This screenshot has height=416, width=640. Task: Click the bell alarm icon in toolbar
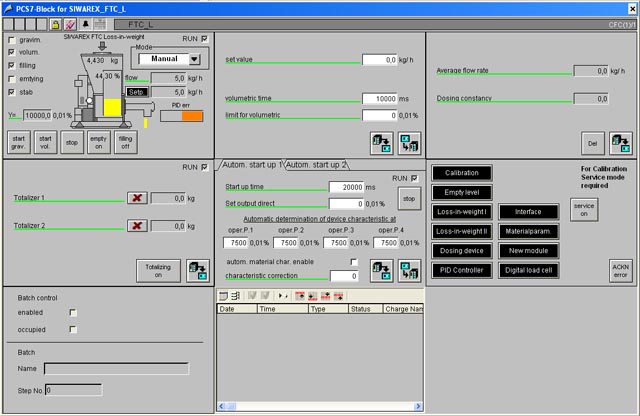point(86,22)
